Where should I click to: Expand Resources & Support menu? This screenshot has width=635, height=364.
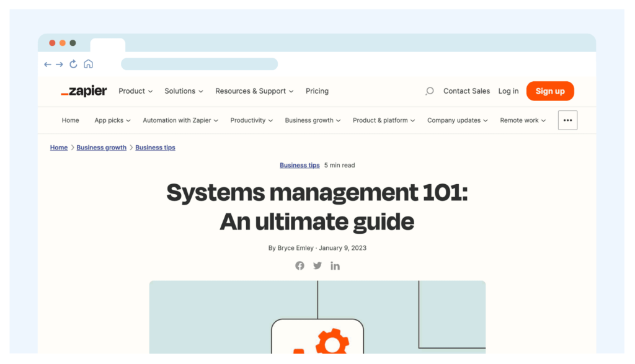point(254,91)
